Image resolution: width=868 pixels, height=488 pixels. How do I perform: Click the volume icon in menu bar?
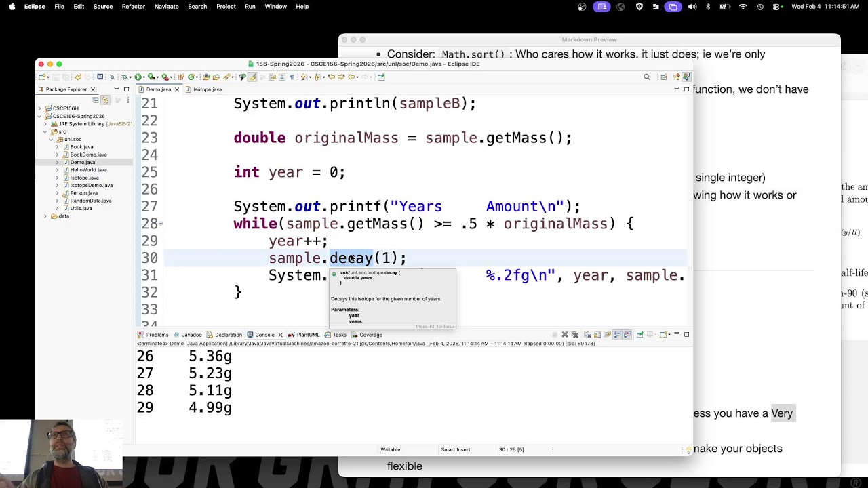[692, 7]
